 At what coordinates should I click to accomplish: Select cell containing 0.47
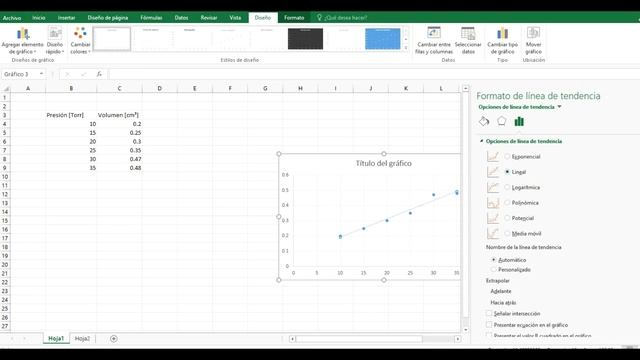pyautogui.click(x=119, y=159)
